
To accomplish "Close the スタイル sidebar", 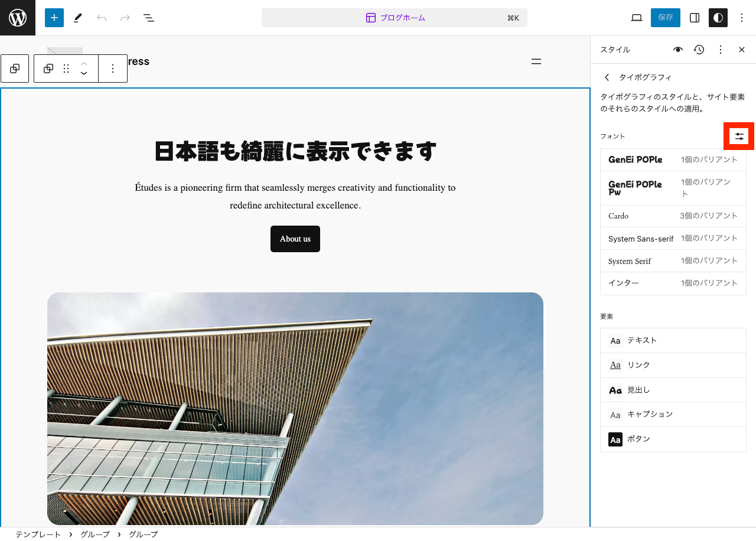I will [742, 50].
